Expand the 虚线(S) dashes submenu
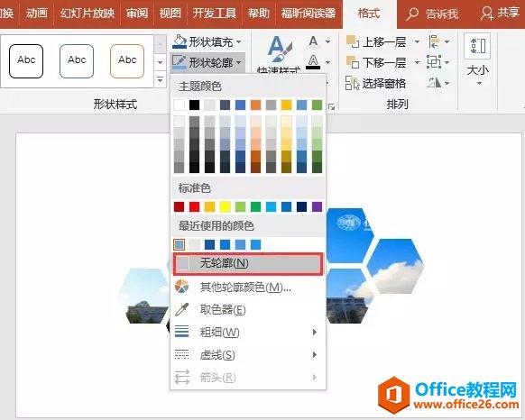Image resolution: width=525 pixels, height=420 pixels. tap(248, 354)
